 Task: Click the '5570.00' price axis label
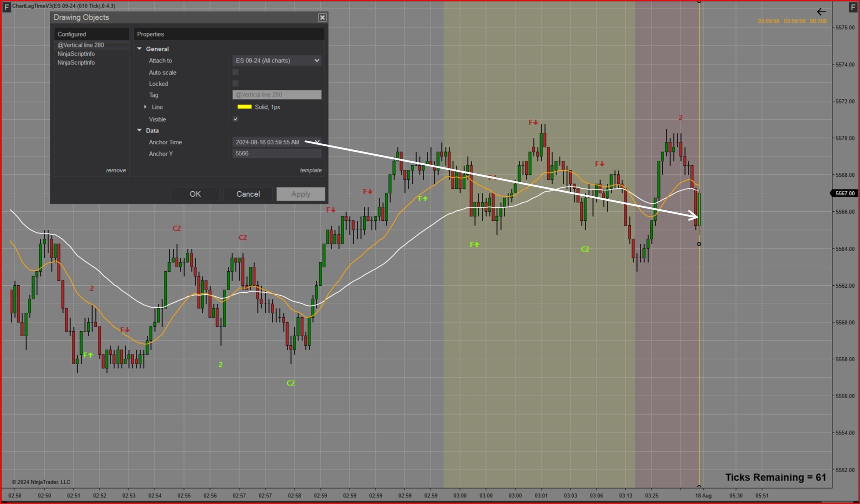point(845,138)
